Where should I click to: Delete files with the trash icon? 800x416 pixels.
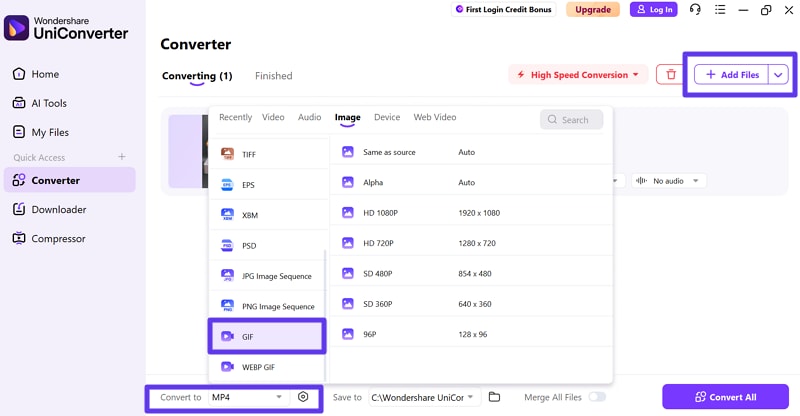point(670,75)
